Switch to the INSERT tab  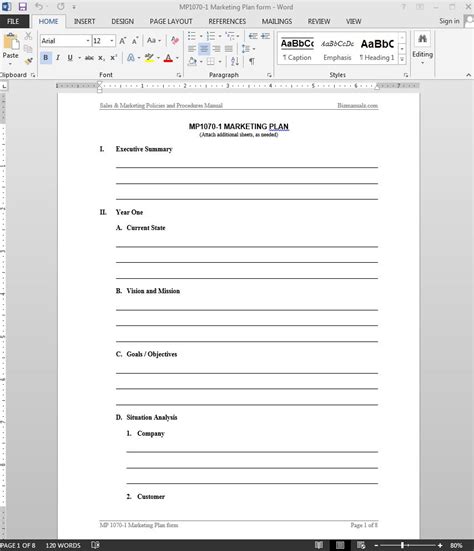(x=84, y=21)
